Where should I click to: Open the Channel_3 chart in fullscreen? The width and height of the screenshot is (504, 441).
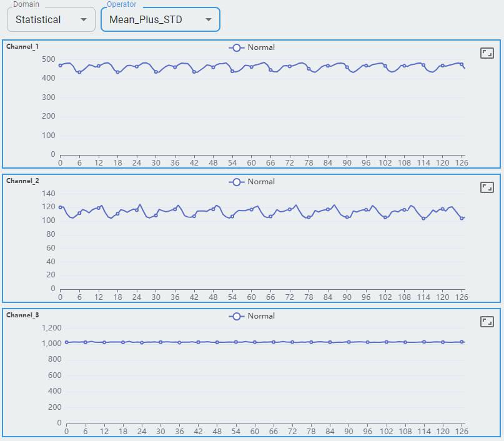click(487, 322)
